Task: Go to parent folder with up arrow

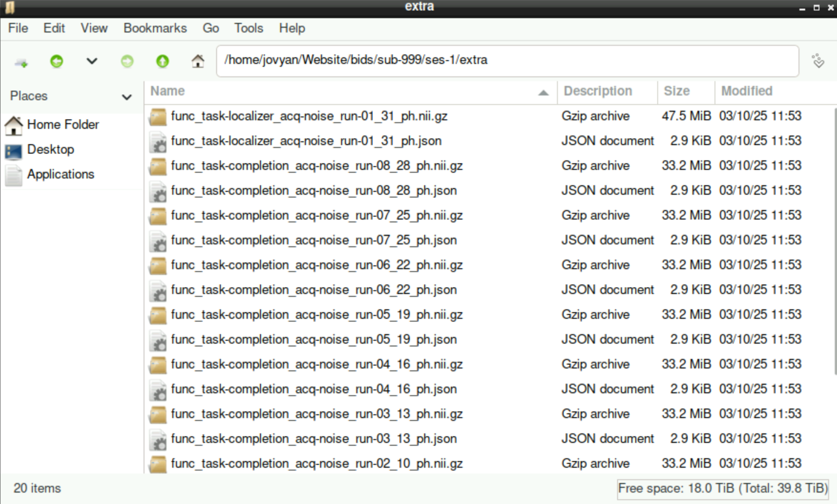Action: click(162, 62)
